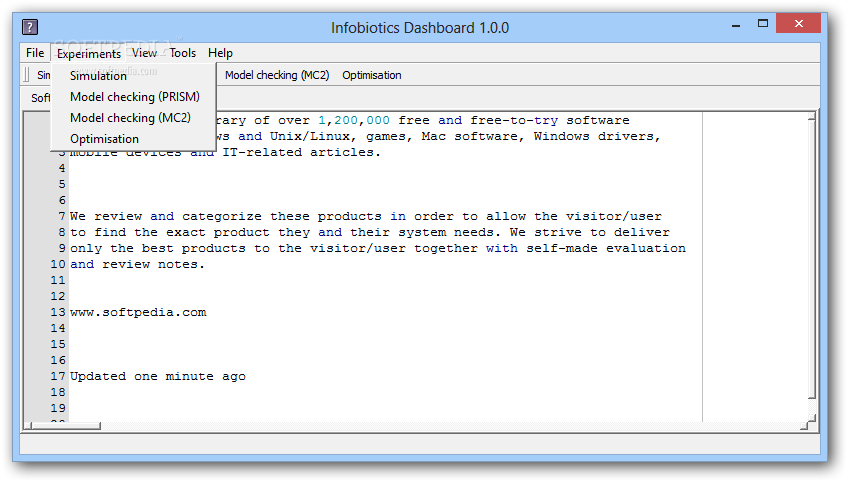Click the vertical scrollbar up arrow
Viewport: 848px width, 482px height.
click(x=811, y=116)
